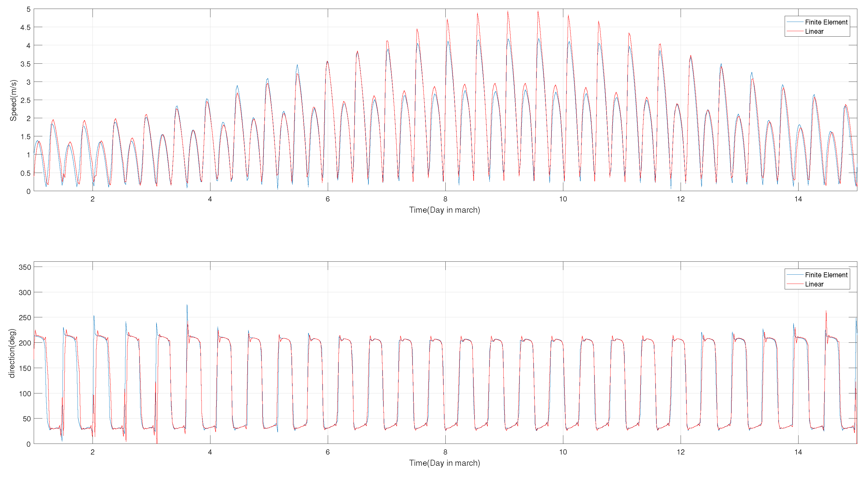
Task: Click blue line sample in top legend
Action: coord(795,22)
